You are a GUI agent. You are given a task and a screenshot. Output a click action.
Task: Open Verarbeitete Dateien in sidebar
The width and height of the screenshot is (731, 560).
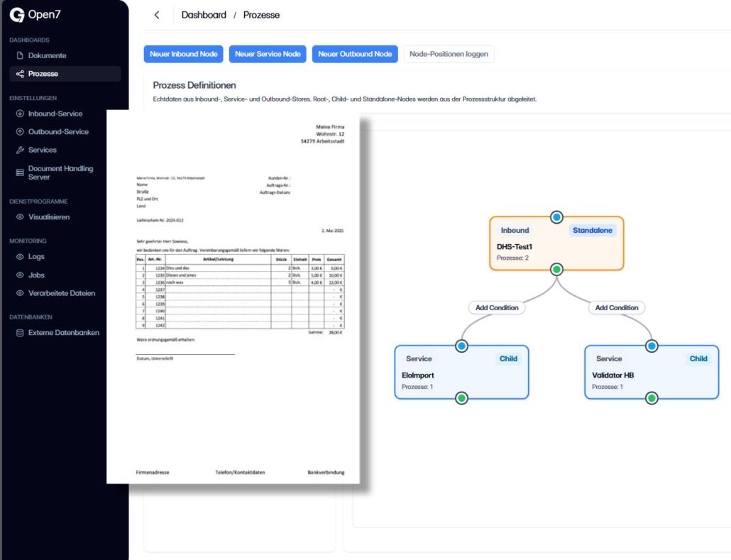click(x=61, y=293)
